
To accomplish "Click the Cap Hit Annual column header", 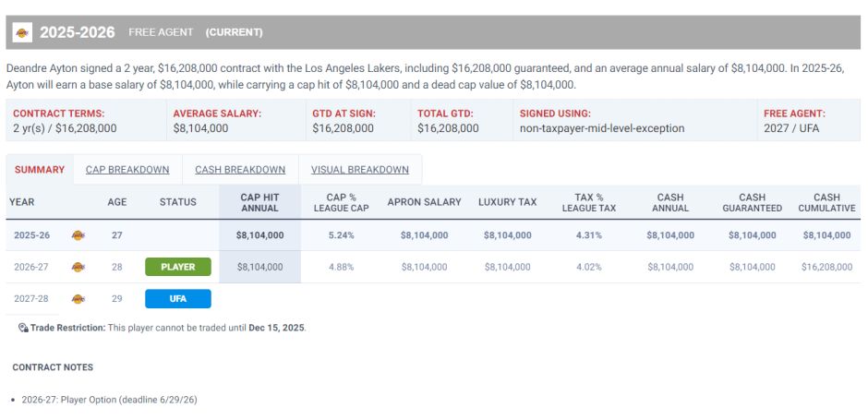I will coord(259,202).
